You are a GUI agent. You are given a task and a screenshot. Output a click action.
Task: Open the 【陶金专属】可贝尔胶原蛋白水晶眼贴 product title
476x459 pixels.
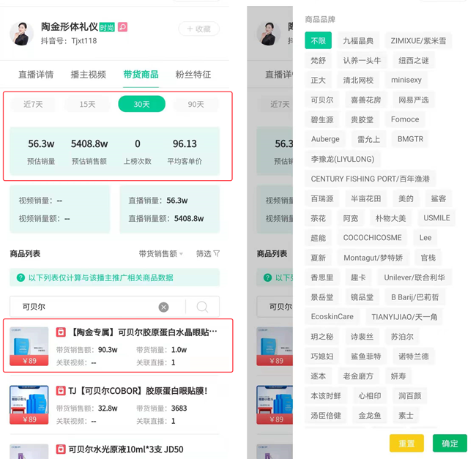point(144,332)
